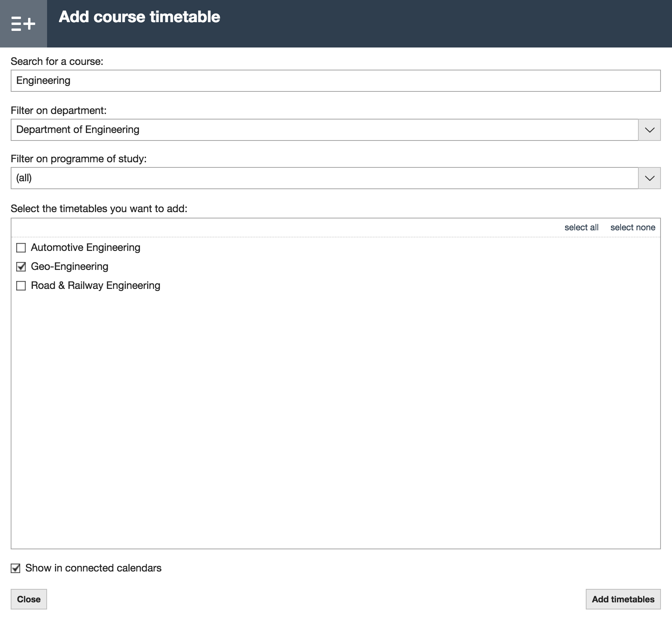Select the Geo-Engineering label text
Screen dimensions: 672x617
(70, 266)
